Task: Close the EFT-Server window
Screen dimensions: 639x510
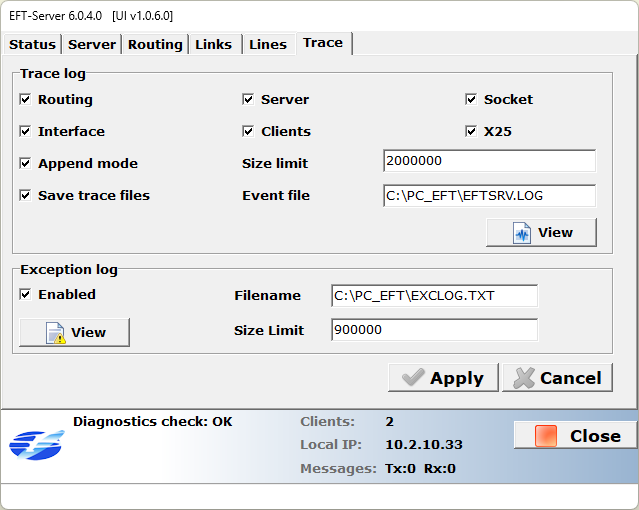Action: click(575, 435)
